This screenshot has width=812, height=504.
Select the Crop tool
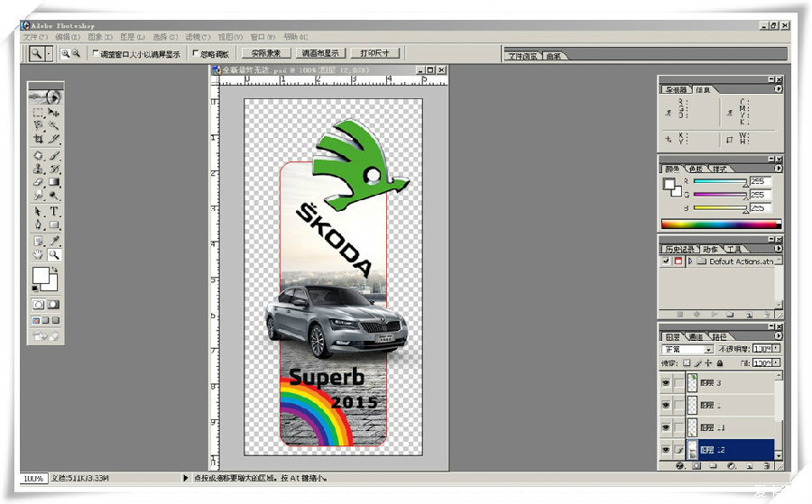click(x=38, y=139)
